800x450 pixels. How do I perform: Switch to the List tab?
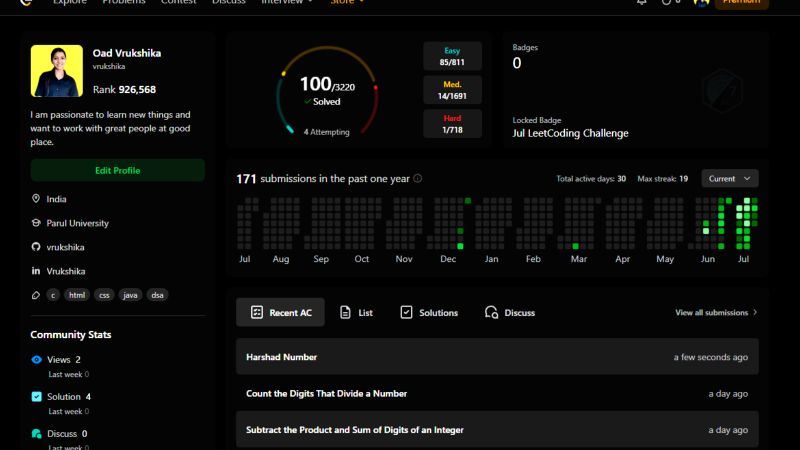pyautogui.click(x=356, y=312)
